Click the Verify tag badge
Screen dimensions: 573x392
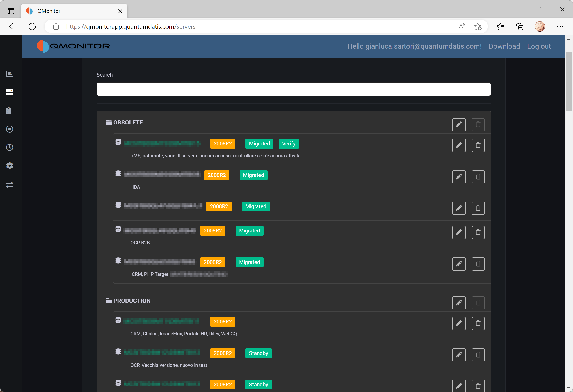coord(288,144)
